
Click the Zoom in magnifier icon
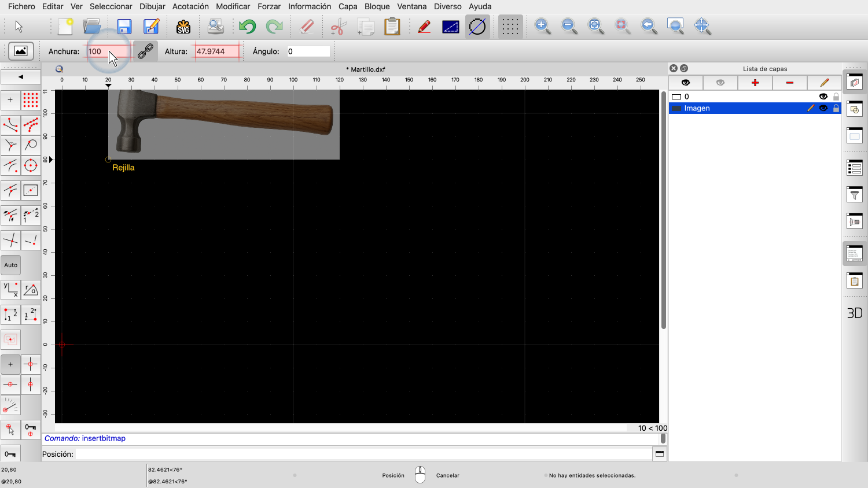click(x=542, y=26)
